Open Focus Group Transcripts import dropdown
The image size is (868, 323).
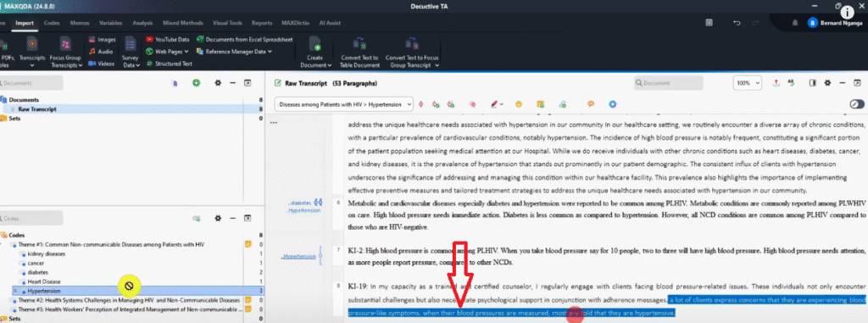[66, 53]
